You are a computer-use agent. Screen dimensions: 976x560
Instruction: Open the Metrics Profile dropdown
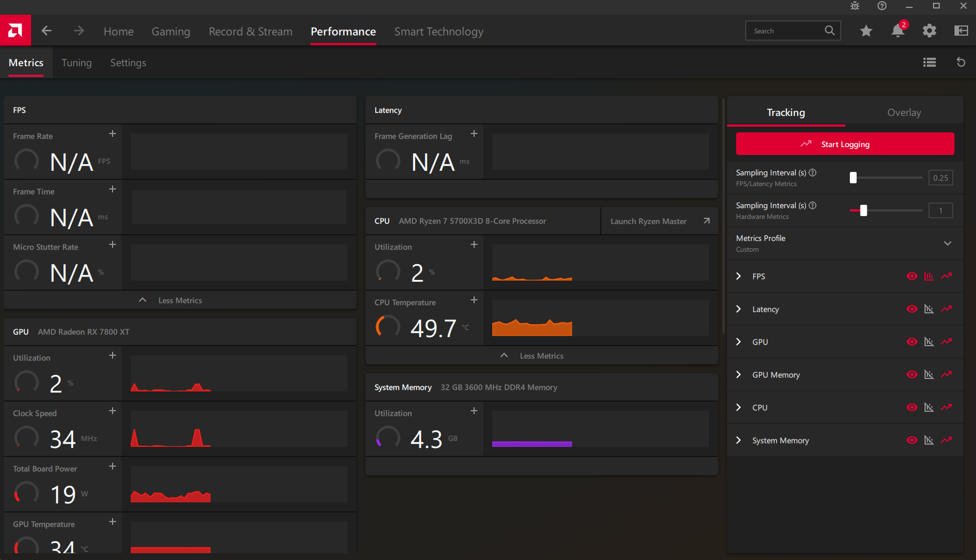pyautogui.click(x=845, y=243)
